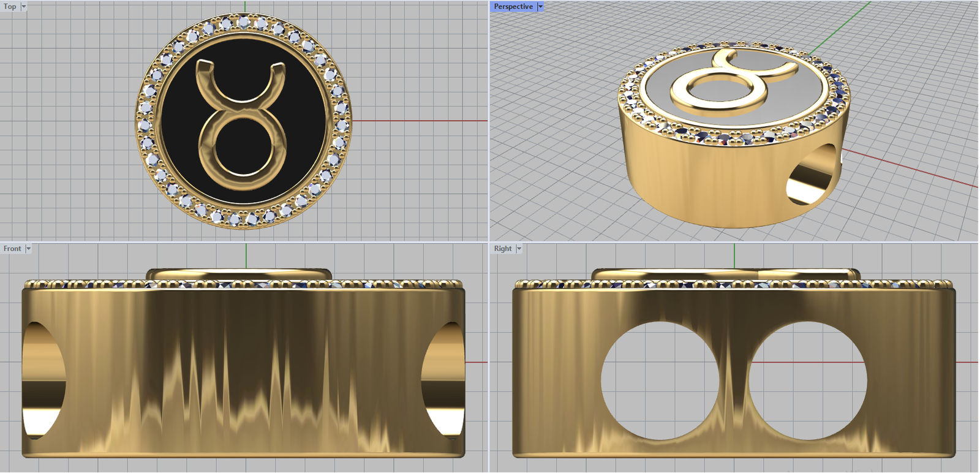Screen dimensions: 980x473
Task: Activate the Perspective viewport title
Action: click(513, 7)
